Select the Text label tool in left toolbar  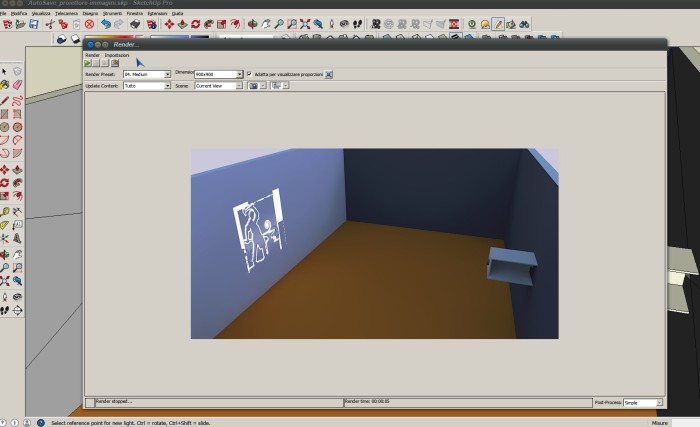[x=17, y=225]
